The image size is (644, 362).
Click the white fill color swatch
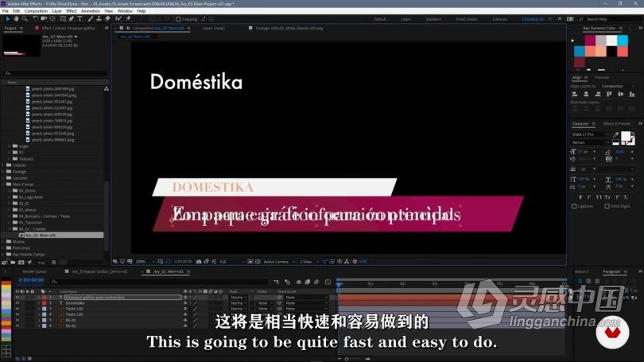pos(626,136)
